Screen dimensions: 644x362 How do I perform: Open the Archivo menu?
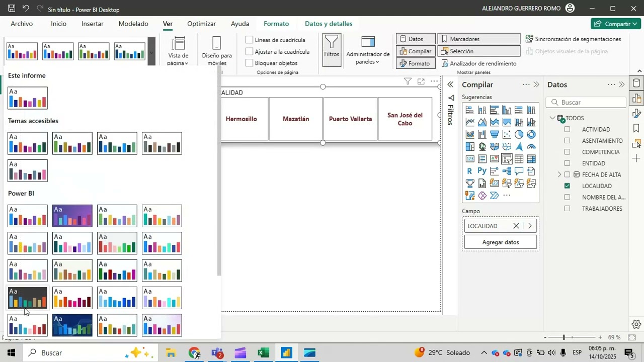click(x=22, y=24)
